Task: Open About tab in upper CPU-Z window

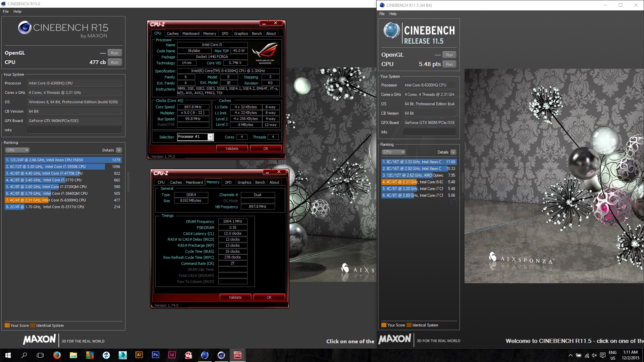Action: [271, 34]
